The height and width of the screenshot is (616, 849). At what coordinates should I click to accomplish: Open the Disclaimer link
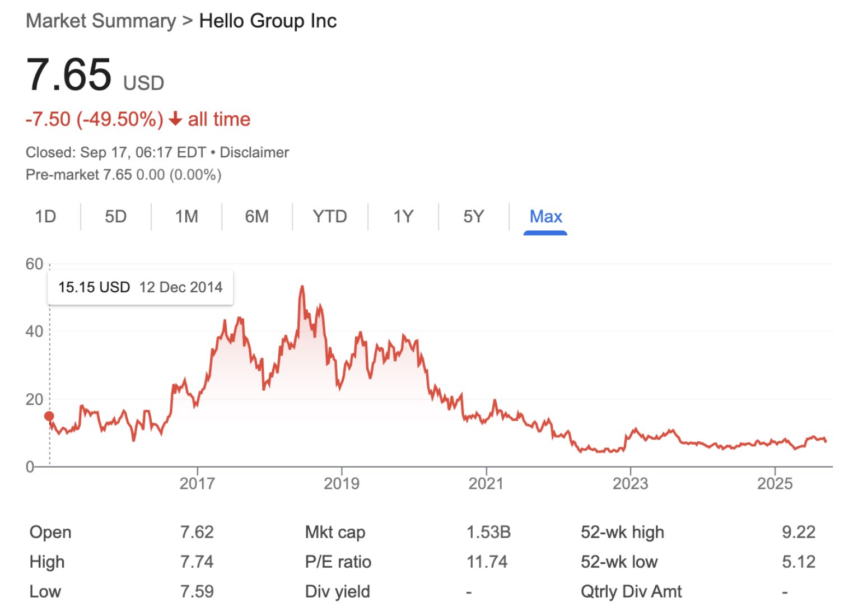tap(254, 152)
